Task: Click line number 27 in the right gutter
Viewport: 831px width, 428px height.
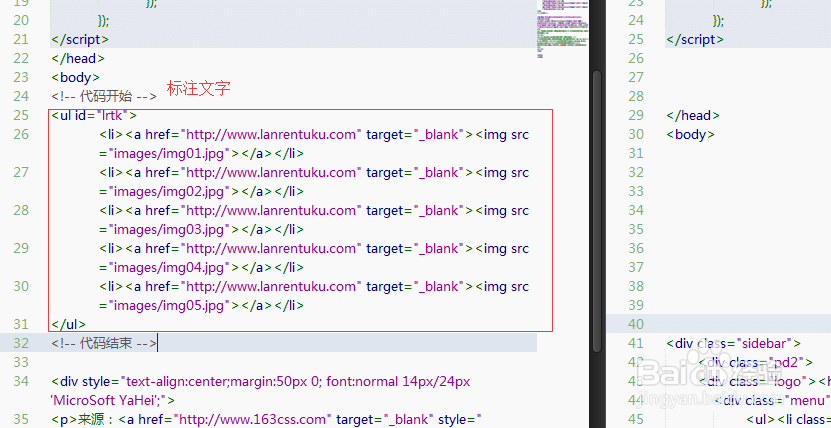Action: tap(636, 77)
